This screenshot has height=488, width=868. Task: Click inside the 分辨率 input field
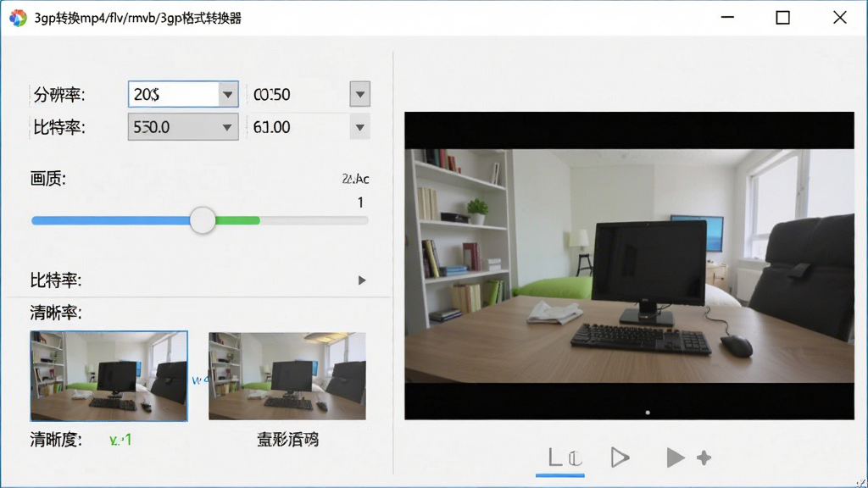[173, 95]
